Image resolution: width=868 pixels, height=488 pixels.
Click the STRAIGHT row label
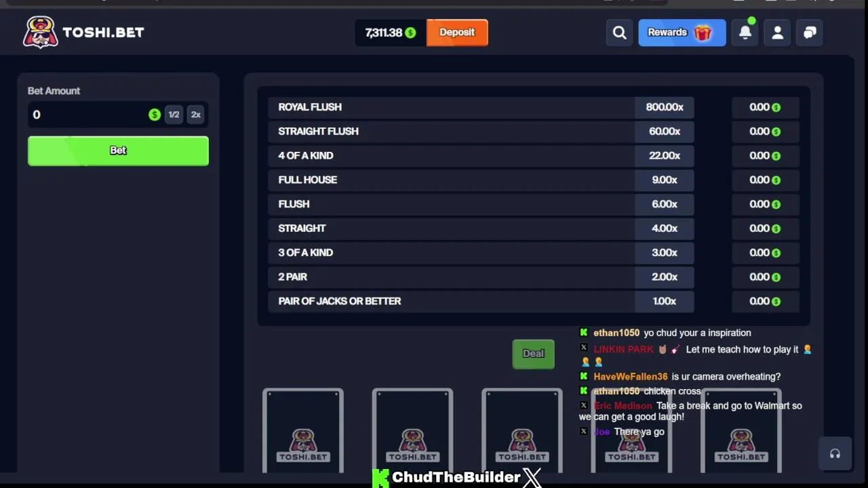(302, 228)
